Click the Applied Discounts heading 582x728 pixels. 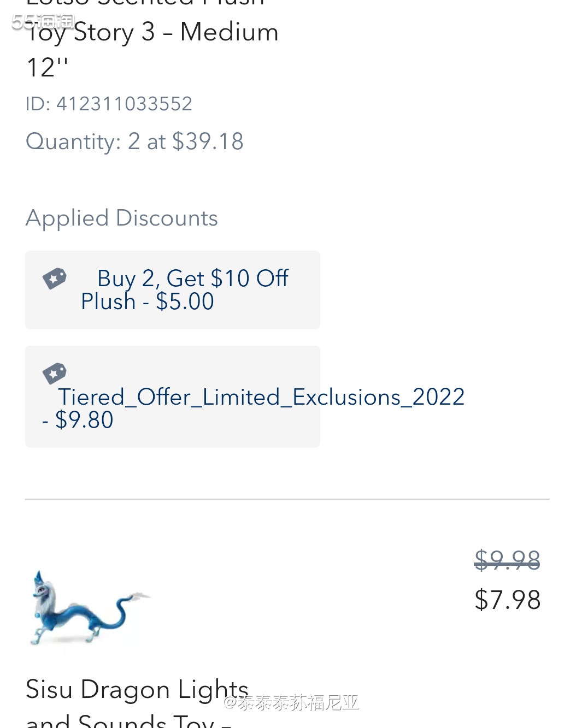[x=122, y=218]
